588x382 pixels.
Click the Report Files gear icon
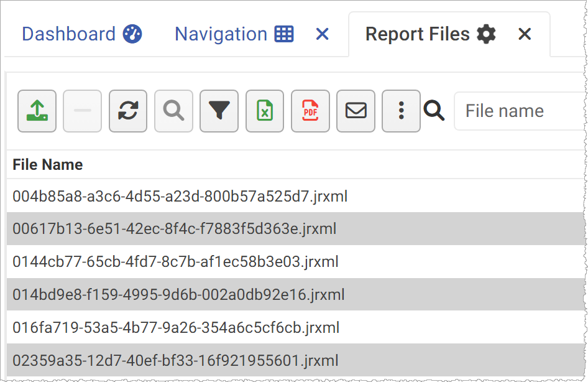pyautogui.click(x=487, y=34)
